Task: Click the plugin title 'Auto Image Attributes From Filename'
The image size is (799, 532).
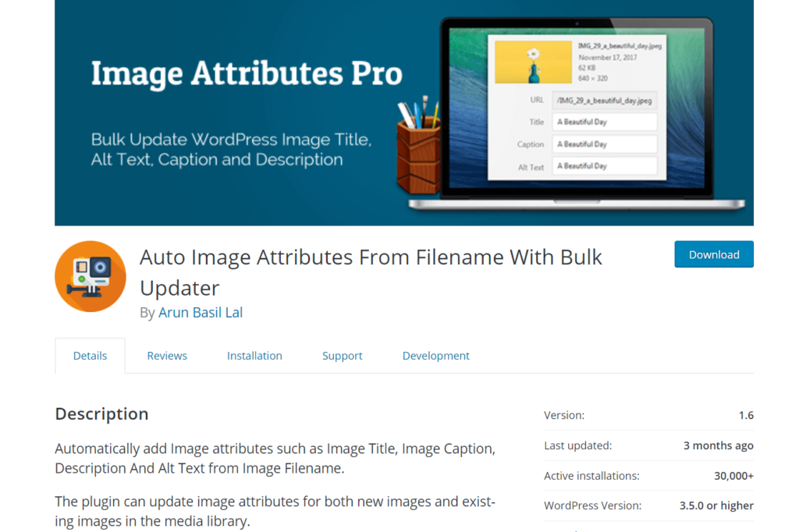Action: (371, 272)
